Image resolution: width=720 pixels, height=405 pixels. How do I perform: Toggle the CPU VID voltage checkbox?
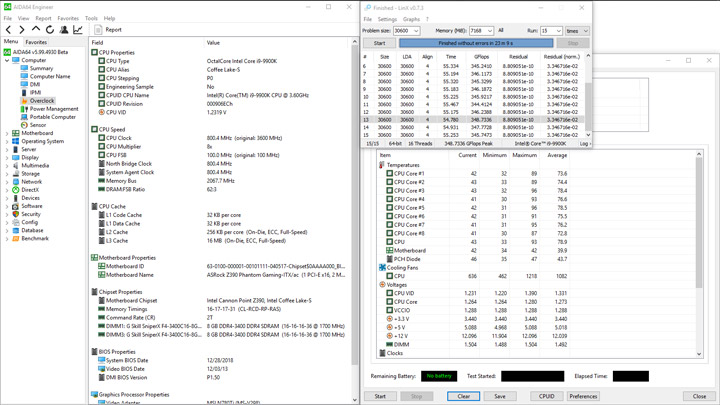pyautogui.click(x=389, y=293)
